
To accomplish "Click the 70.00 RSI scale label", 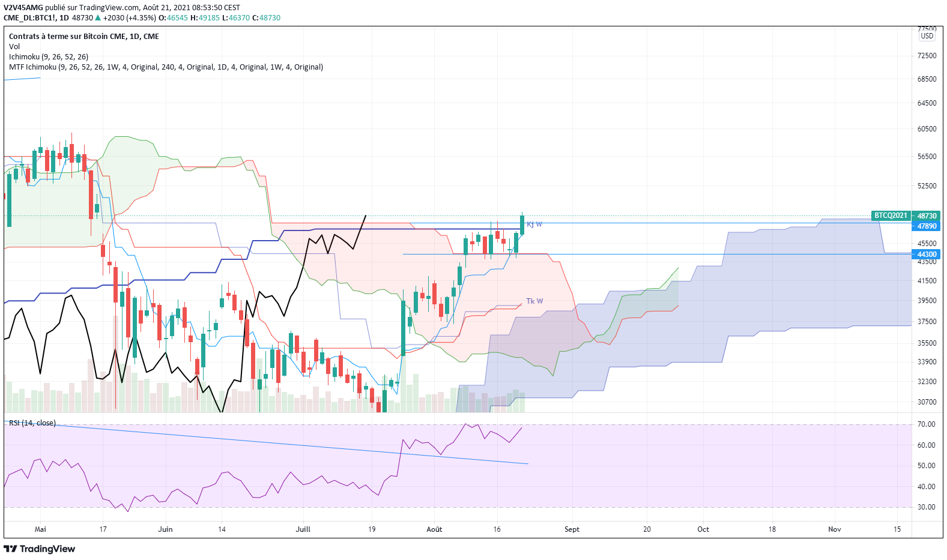I will pyautogui.click(x=927, y=424).
